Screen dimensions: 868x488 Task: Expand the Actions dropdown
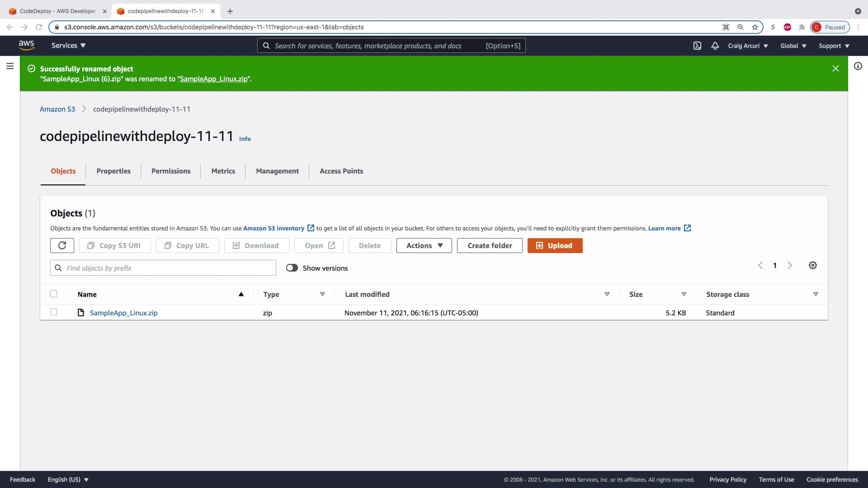click(x=424, y=245)
